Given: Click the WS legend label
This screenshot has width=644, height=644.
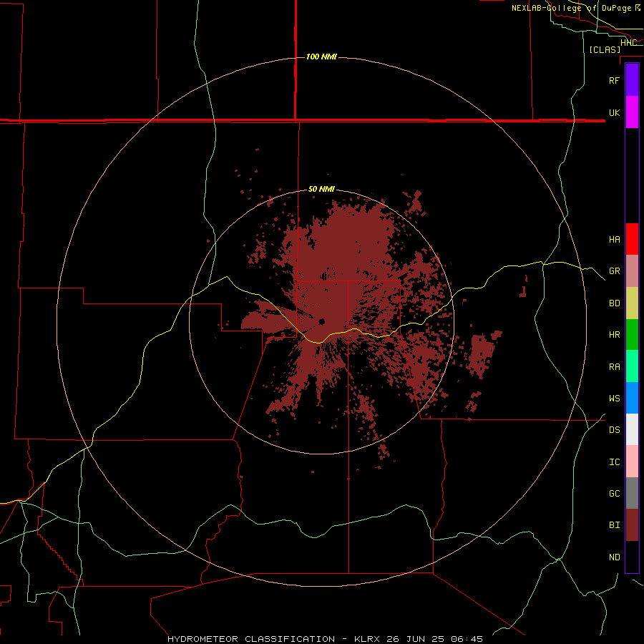Looking at the screenshot, I should pos(614,399).
